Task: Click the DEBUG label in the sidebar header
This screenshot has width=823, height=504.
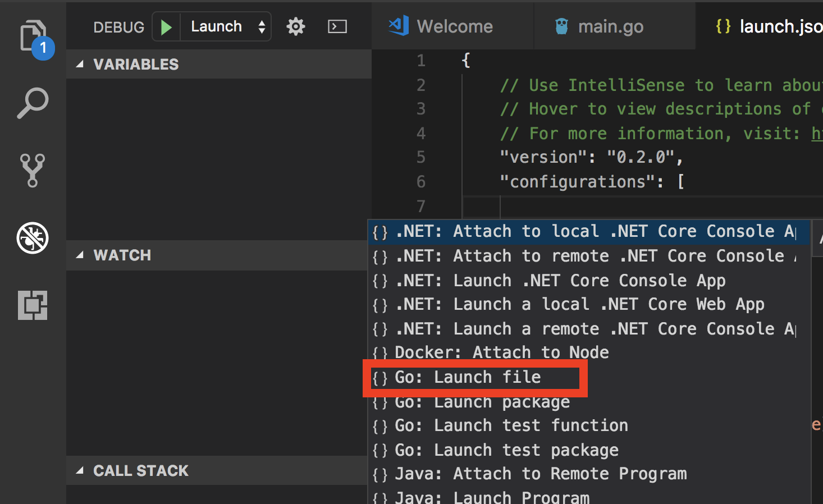Action: coord(119,27)
